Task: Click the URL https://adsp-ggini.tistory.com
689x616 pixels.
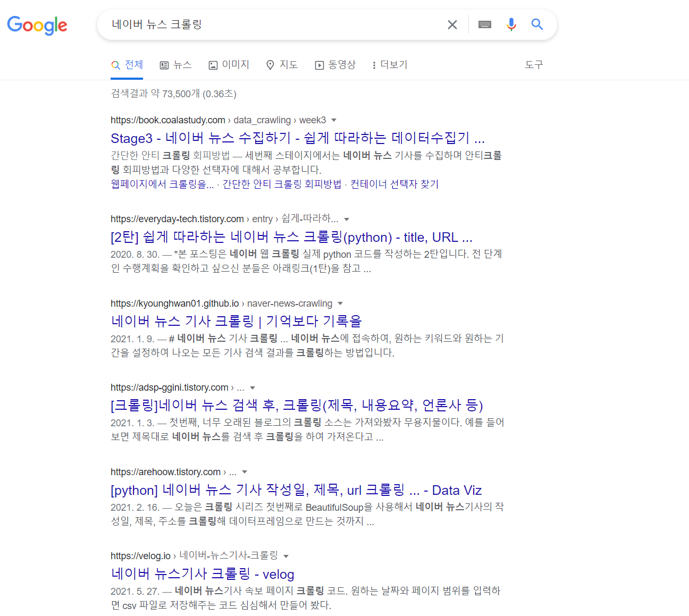Action: click(x=170, y=388)
